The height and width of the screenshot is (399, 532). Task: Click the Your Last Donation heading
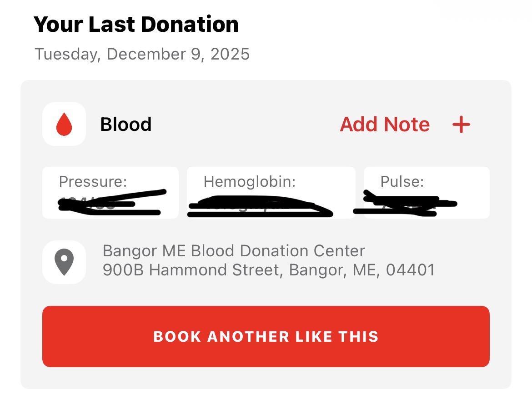click(x=136, y=24)
